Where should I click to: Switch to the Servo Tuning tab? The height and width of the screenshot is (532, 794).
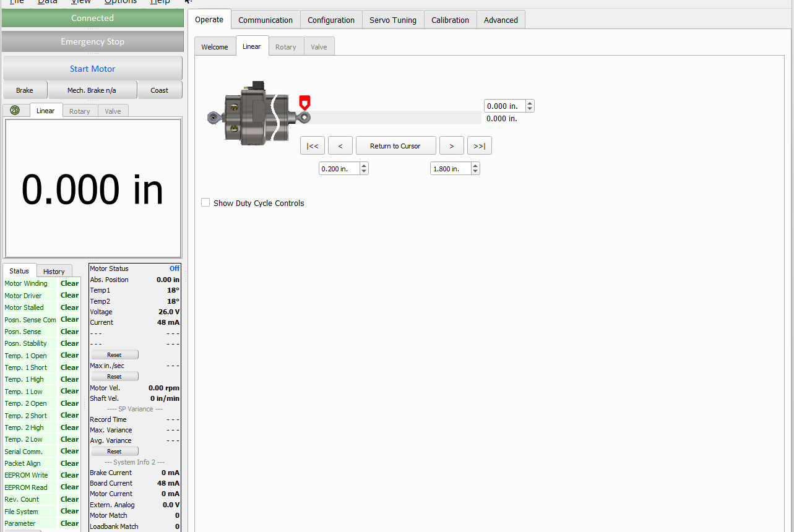pyautogui.click(x=393, y=20)
